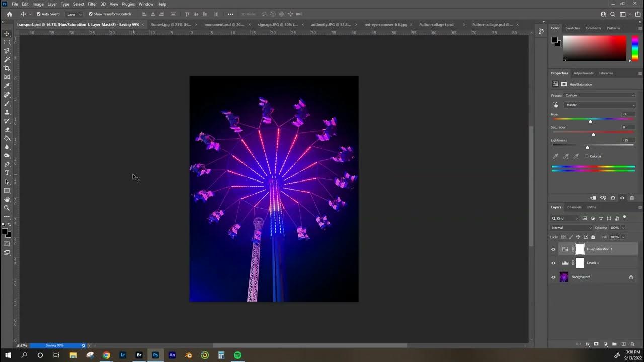Click the more options ellipsis in options bar

[x=230, y=14]
